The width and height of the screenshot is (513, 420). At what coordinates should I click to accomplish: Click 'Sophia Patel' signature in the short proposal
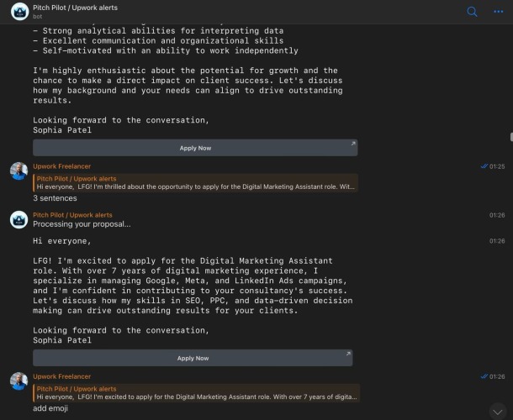pyautogui.click(x=62, y=340)
